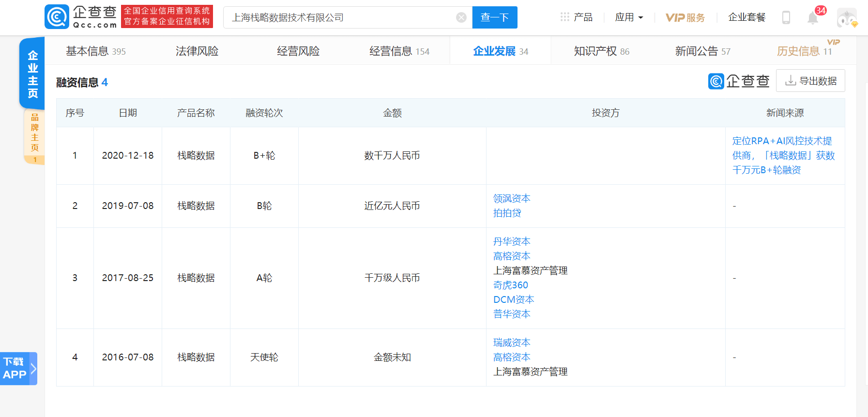Image resolution: width=868 pixels, height=417 pixels.
Task: Open the user avatar profile
Action: 847,18
